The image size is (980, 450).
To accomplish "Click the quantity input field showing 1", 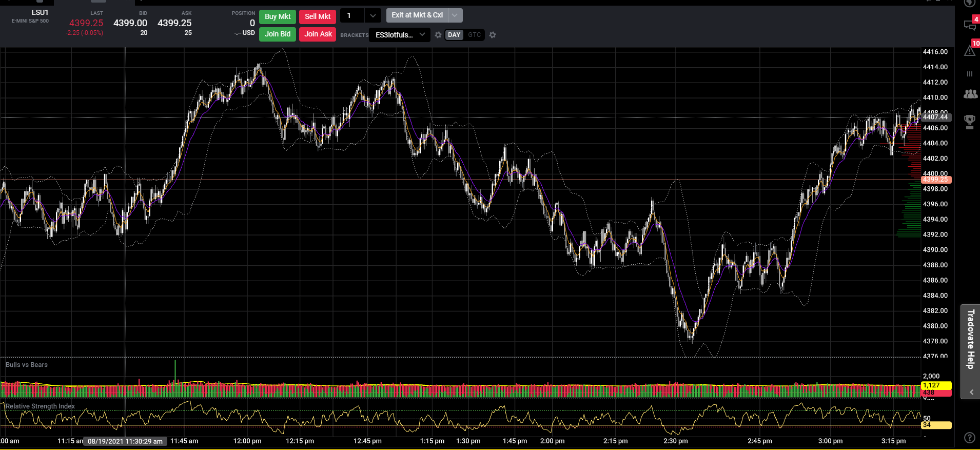I will tap(353, 16).
